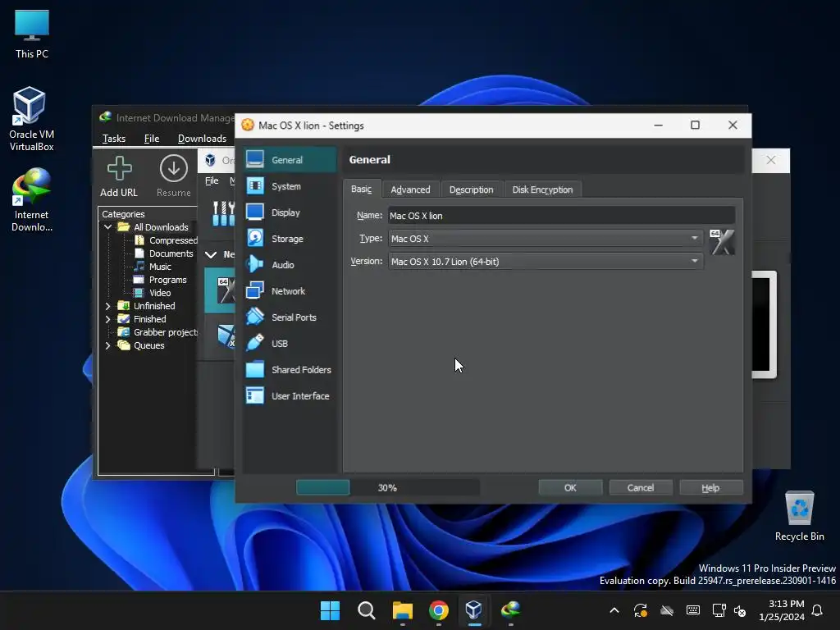Image resolution: width=840 pixels, height=630 pixels.
Task: Click the VM Name input field
Action: point(561,216)
